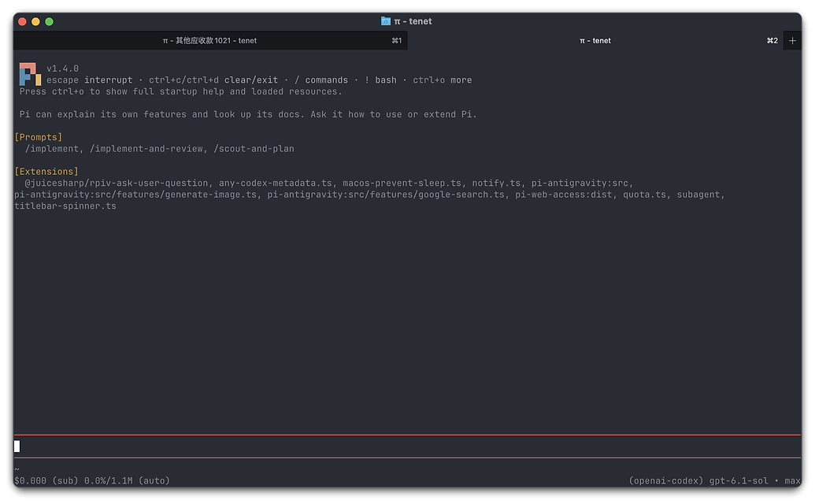Click version text 'v1.4.0'
The height and width of the screenshot is (504, 815).
click(x=62, y=69)
